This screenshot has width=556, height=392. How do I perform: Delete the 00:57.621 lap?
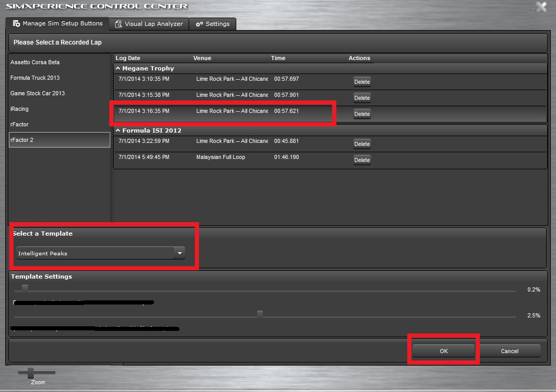pos(362,114)
